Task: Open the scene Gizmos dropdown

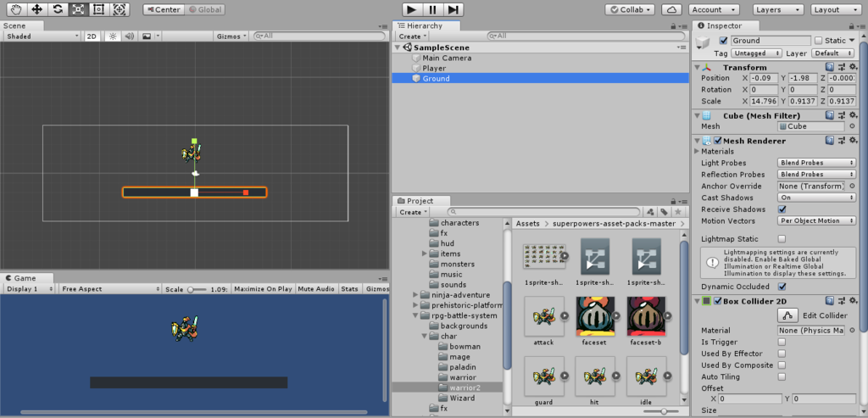Action: tap(232, 36)
